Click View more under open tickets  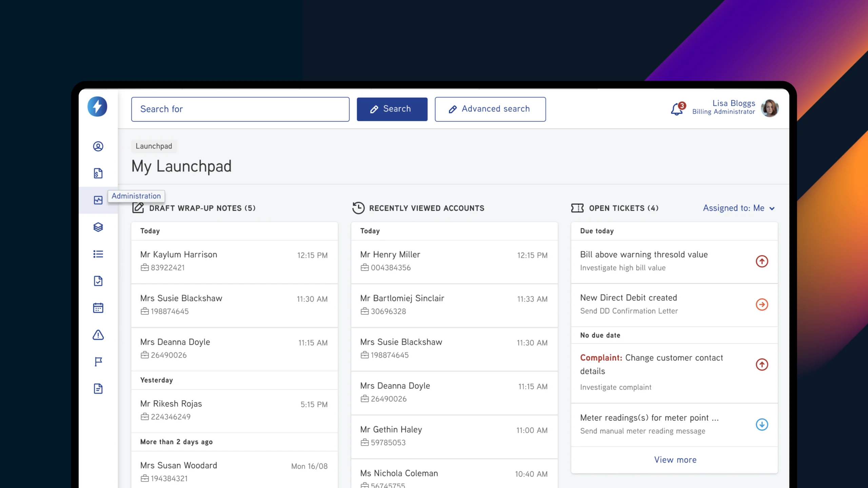coord(675,460)
